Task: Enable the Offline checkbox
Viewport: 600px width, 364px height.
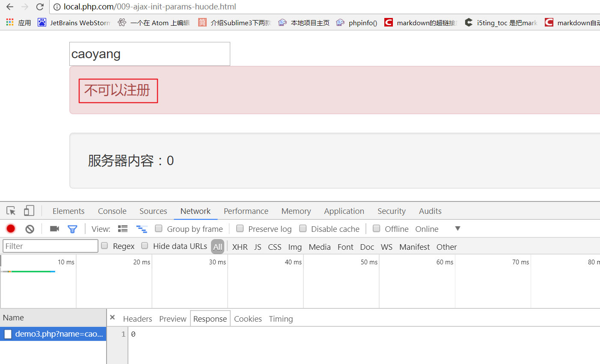Action: (x=377, y=228)
